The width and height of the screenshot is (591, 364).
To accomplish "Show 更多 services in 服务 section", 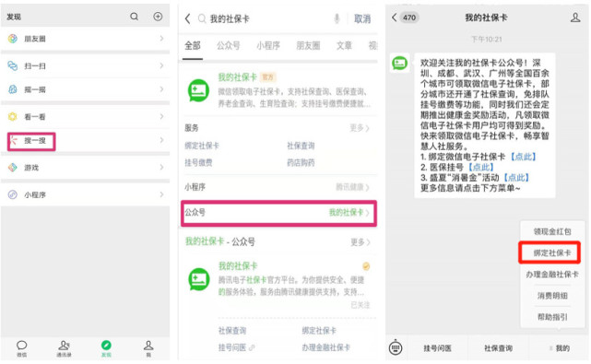I will pos(360,128).
